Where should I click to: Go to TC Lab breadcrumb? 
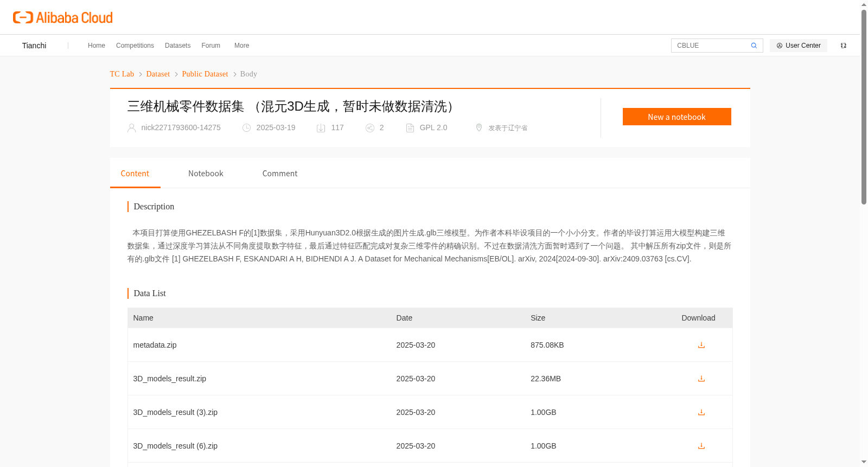pos(122,74)
